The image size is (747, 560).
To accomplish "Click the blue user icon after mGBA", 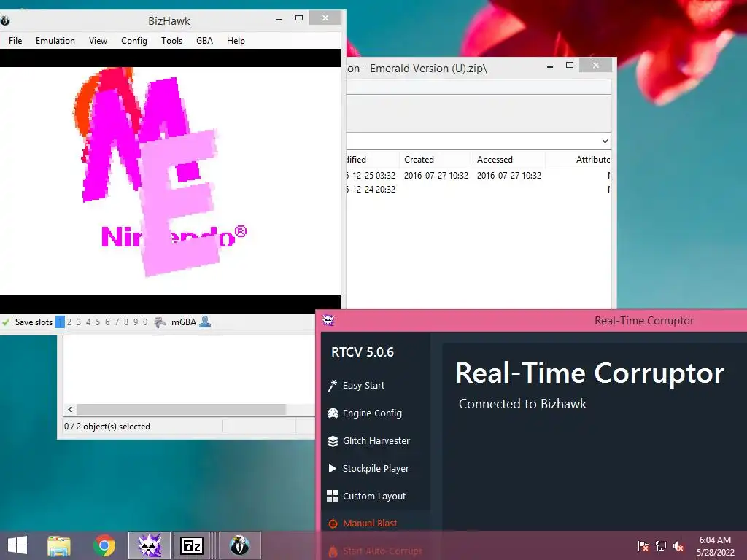I will 205,322.
